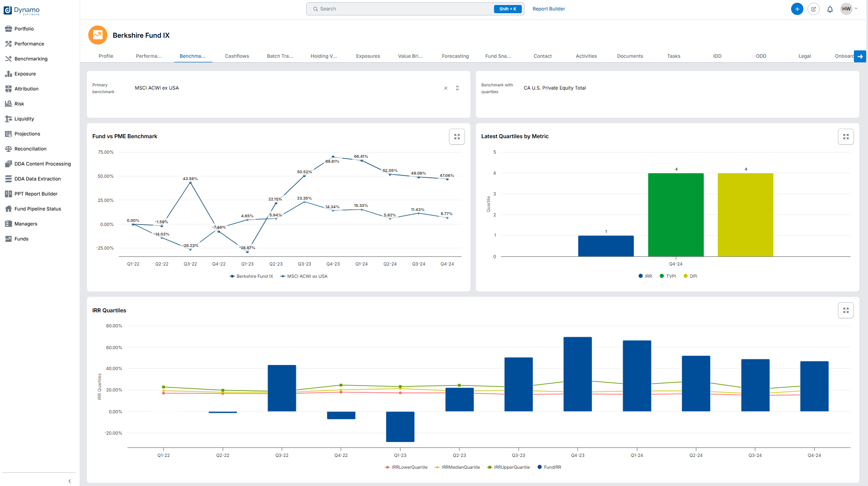Toggle IRRMedianQuartile legend series
Image resolution: width=868 pixels, height=486 pixels.
coord(457,467)
